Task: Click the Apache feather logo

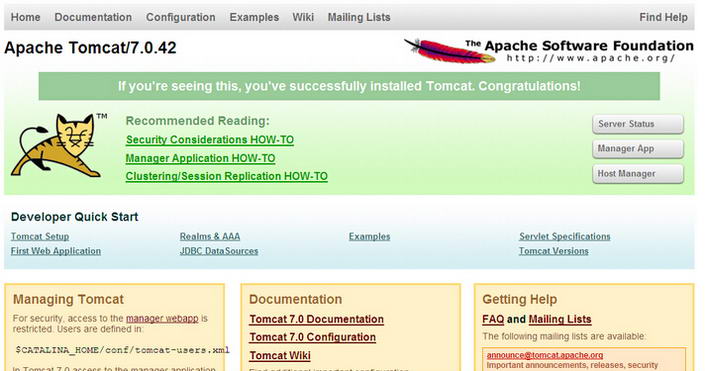Action: [x=449, y=51]
